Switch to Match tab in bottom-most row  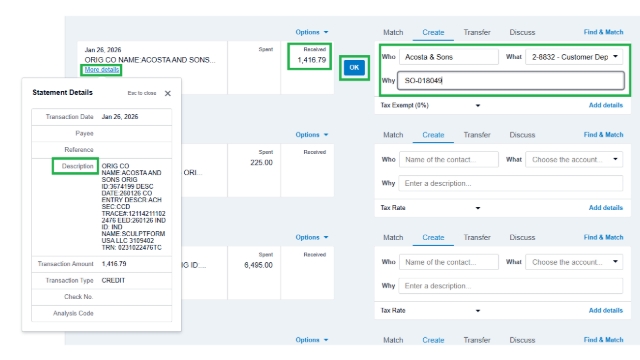point(393,340)
